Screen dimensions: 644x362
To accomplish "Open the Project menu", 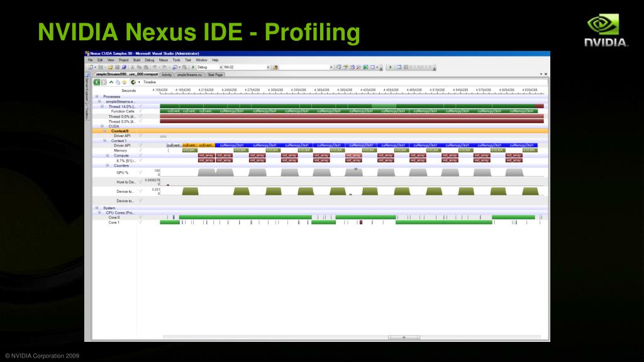I will (x=124, y=60).
